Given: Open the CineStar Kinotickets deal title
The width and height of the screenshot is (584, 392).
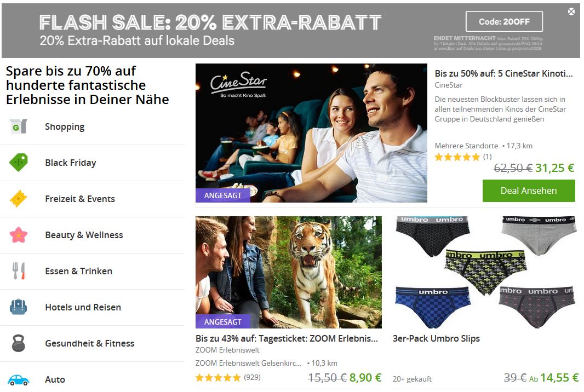Looking at the screenshot, I should (503, 73).
